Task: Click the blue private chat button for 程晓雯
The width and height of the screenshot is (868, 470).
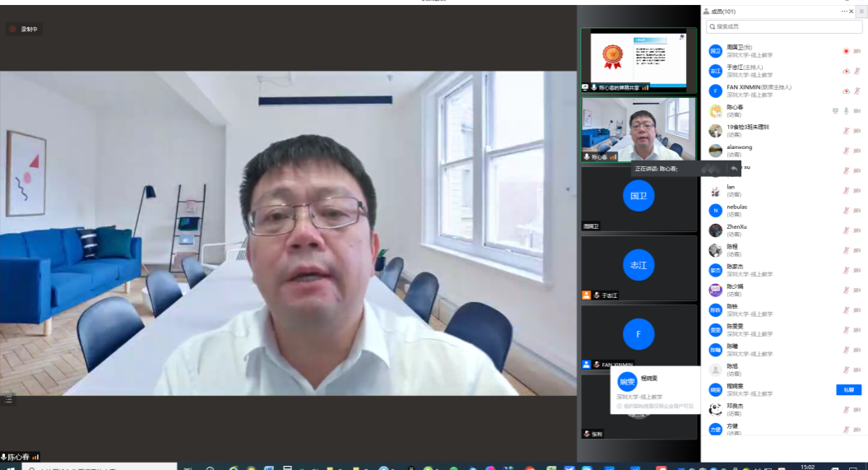Action: coord(848,389)
